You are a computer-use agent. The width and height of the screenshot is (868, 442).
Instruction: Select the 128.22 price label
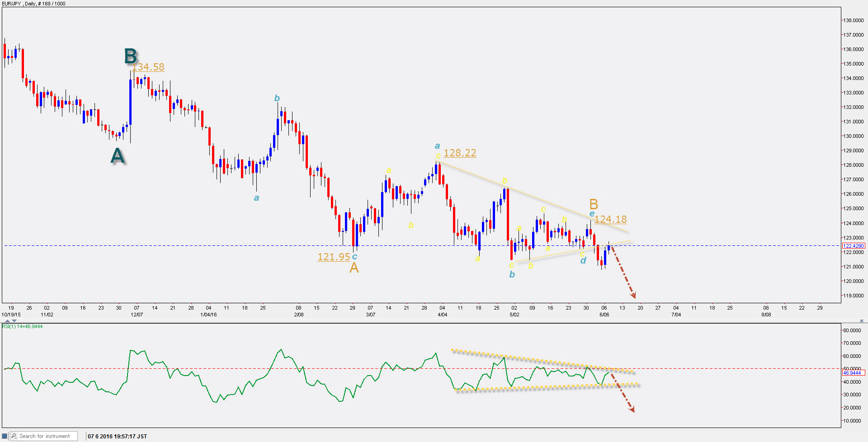tap(460, 153)
